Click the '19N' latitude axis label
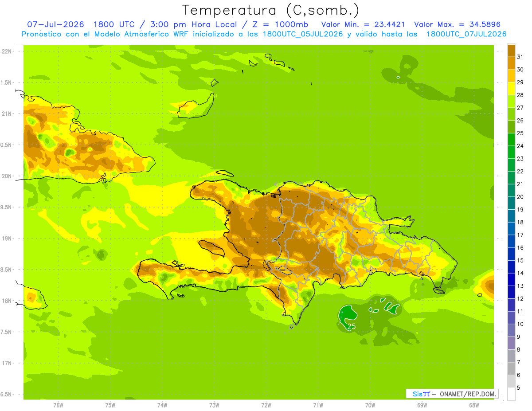Image resolution: width=532 pixels, height=411 pixels. point(6,239)
